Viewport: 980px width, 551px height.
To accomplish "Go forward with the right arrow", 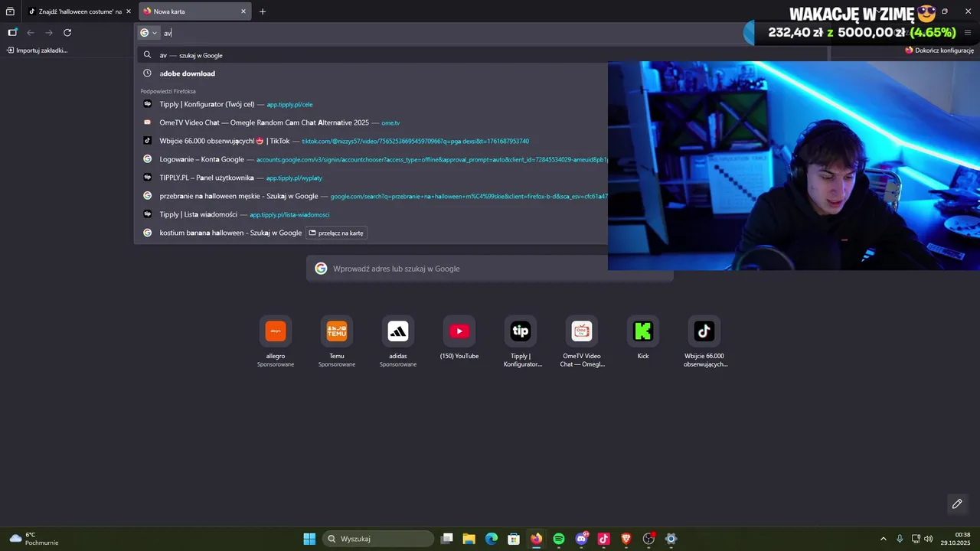I will pyautogui.click(x=49, y=33).
